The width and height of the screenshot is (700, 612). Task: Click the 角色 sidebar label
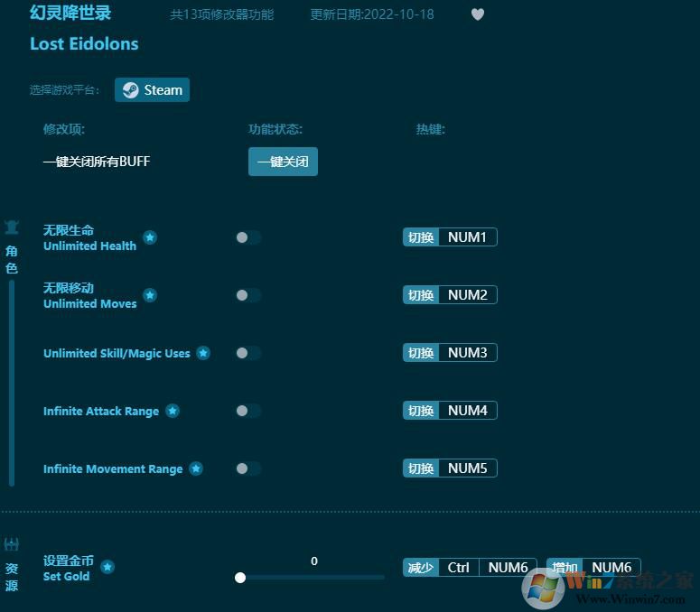[x=12, y=259]
